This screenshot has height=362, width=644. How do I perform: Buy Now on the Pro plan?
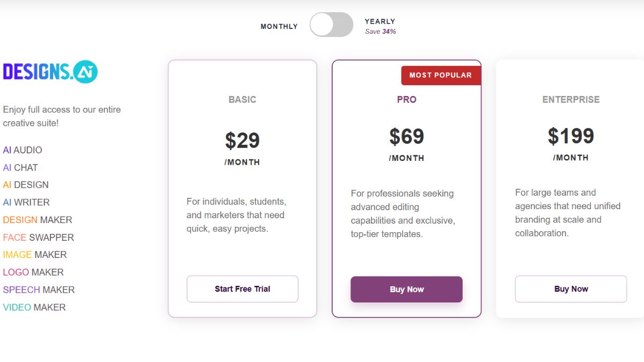click(x=407, y=290)
